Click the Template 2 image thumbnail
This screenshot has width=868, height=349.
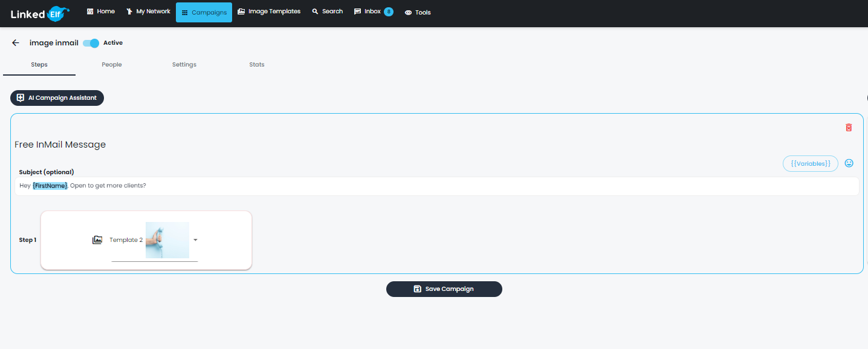(167, 240)
